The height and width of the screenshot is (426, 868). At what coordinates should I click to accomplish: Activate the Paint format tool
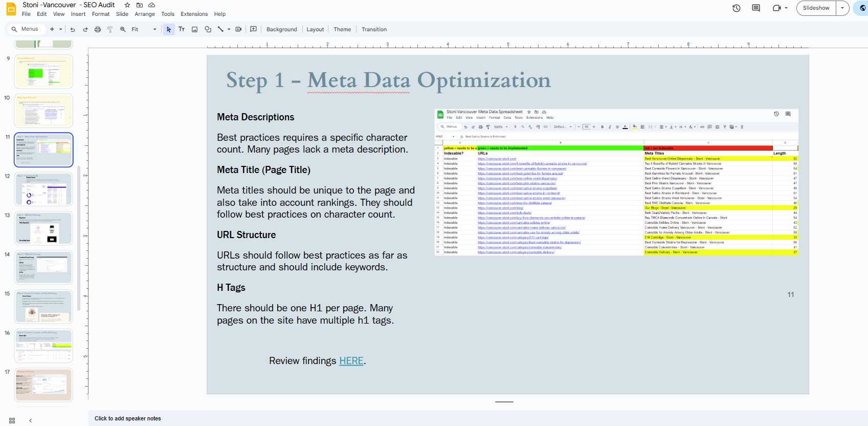click(110, 29)
